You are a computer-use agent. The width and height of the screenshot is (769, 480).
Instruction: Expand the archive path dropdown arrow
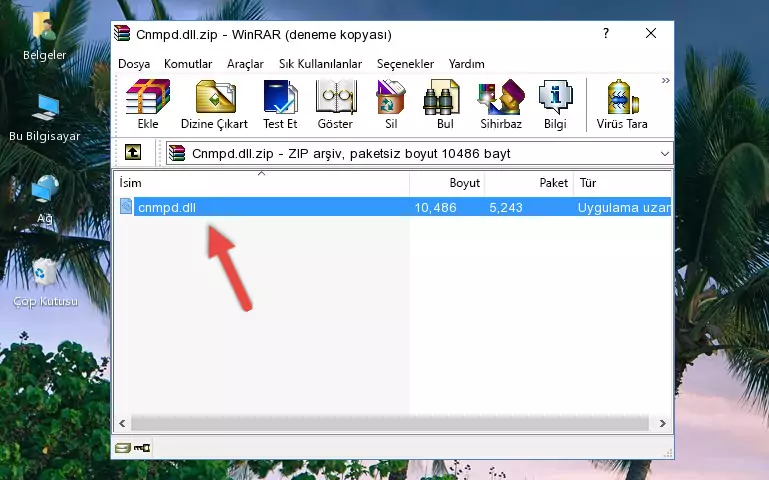click(665, 154)
